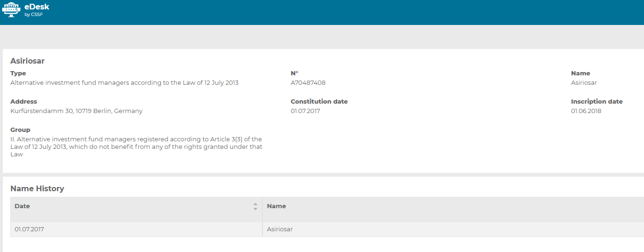Viewport: 644px width, 252px height.
Task: Click the Type field label
Action: (18, 73)
